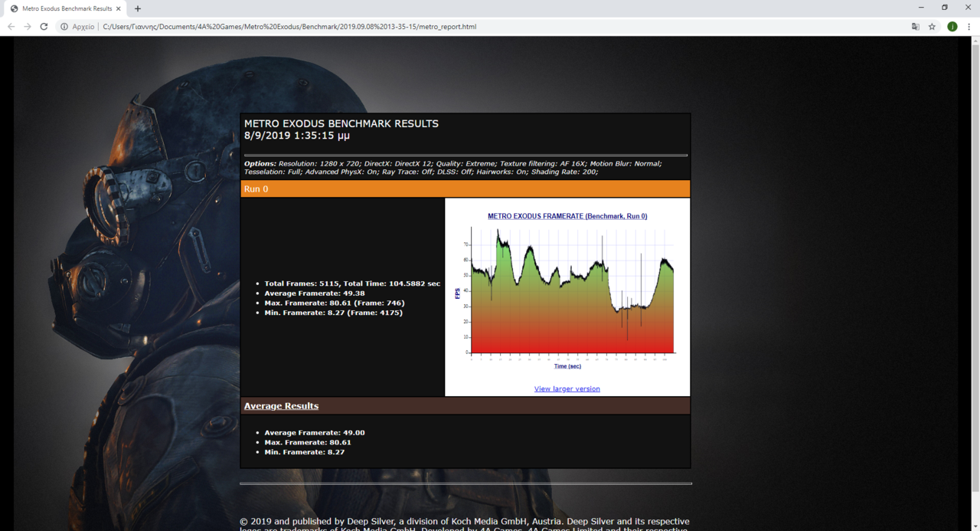Click the browser back arrow

point(11,26)
